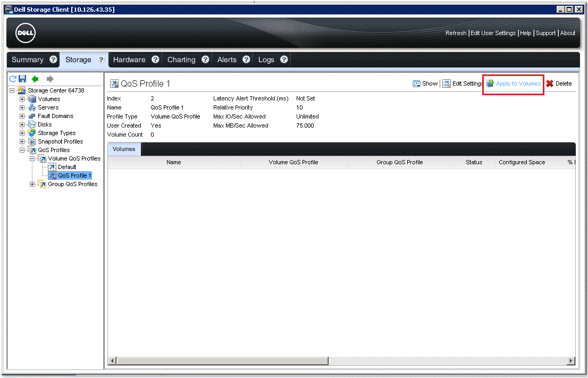This screenshot has width=588, height=378.
Task: Sort by the Name column header
Action: point(174,162)
